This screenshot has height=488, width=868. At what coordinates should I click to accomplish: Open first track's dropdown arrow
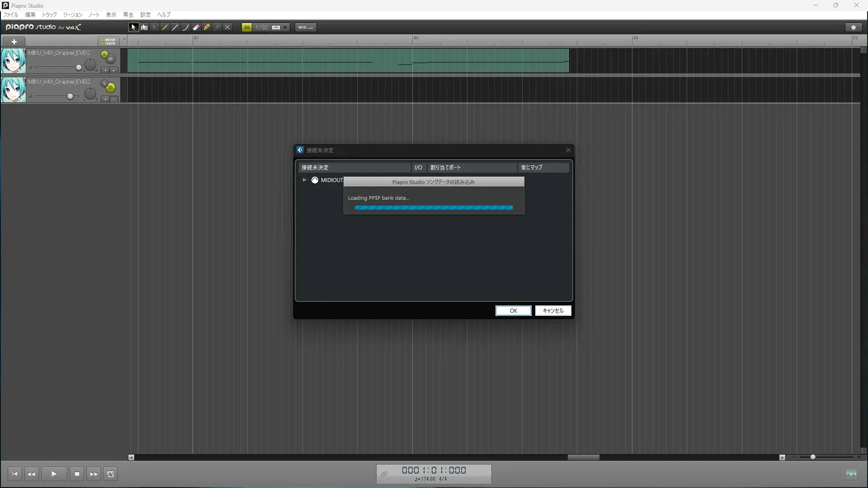pos(114,70)
